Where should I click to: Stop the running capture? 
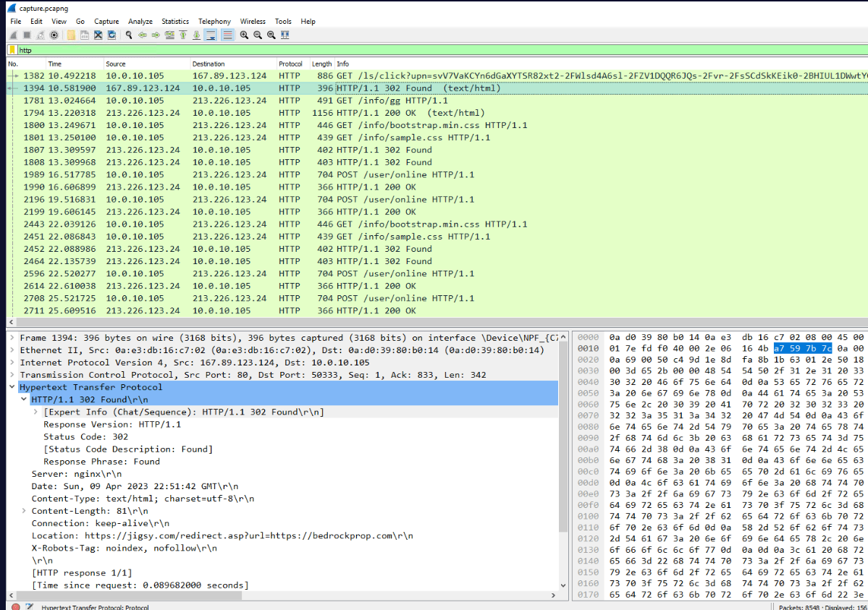coord(27,35)
